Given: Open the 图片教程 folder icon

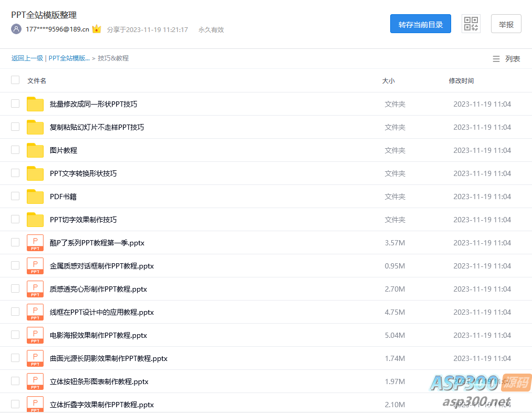Looking at the screenshot, I should (x=35, y=150).
